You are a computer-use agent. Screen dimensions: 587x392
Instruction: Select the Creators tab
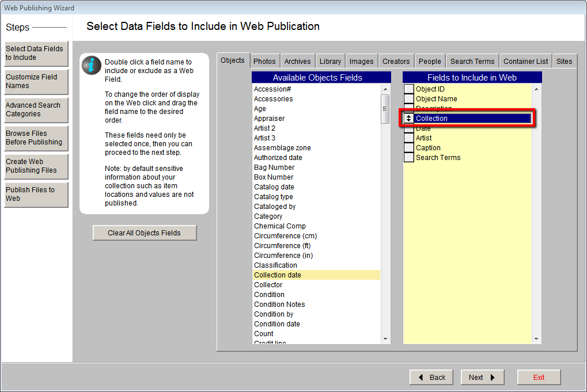tap(396, 62)
